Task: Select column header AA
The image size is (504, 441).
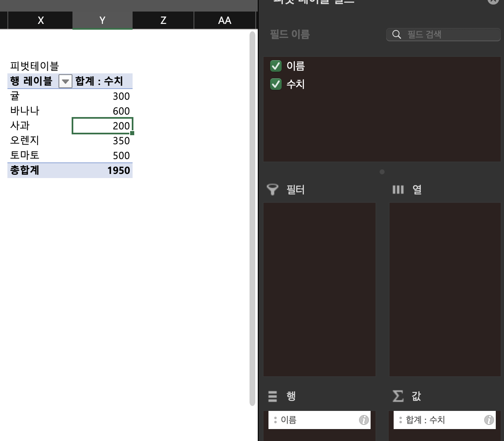Action: coord(225,20)
